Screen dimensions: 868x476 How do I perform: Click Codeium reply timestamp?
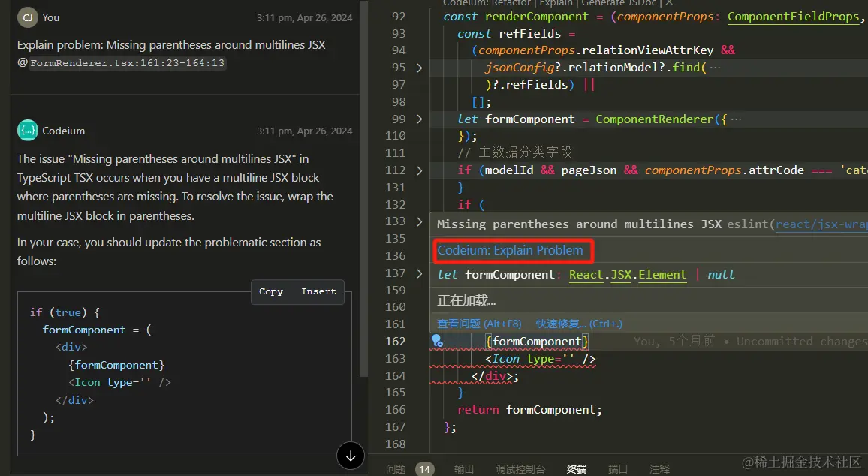[x=304, y=131]
